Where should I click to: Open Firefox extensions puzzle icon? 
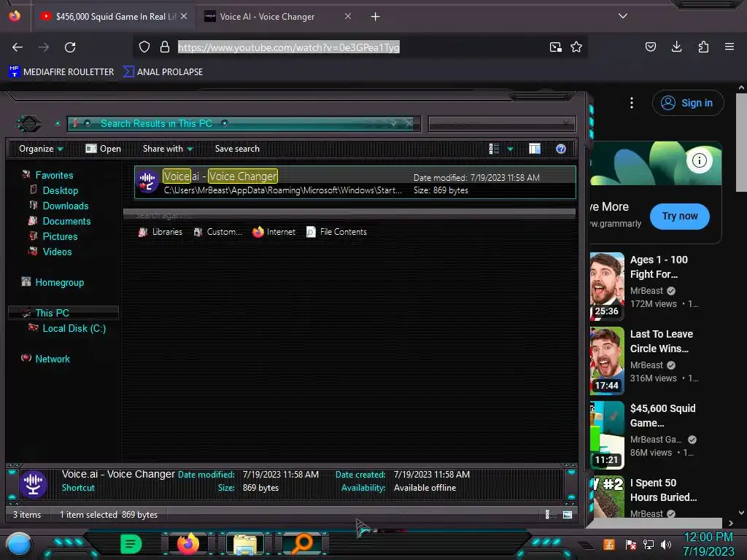coord(703,47)
